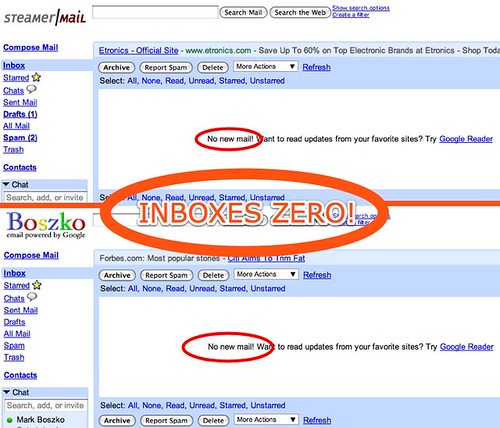Click Delete button in Boszko bottom toolbar
Viewport: 500px width, 428px height.
click(x=213, y=421)
